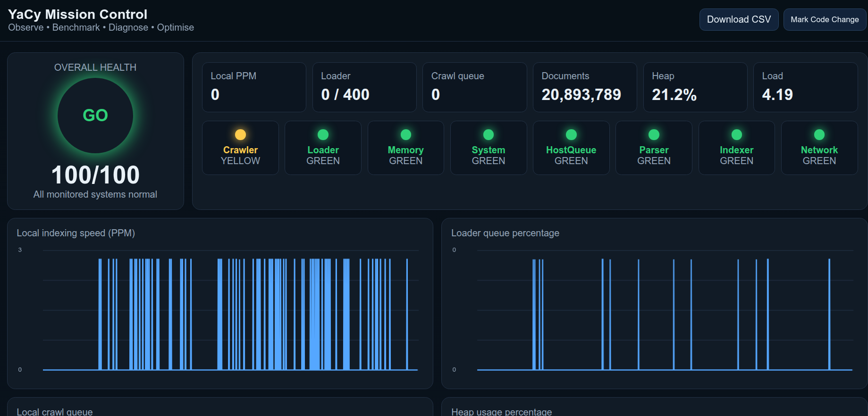Select the Heap 21.2% metric card

[695, 87]
